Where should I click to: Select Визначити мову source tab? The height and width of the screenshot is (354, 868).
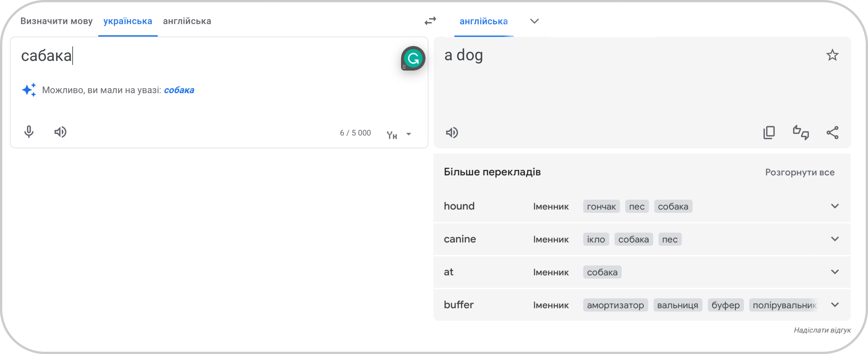pos(57,21)
